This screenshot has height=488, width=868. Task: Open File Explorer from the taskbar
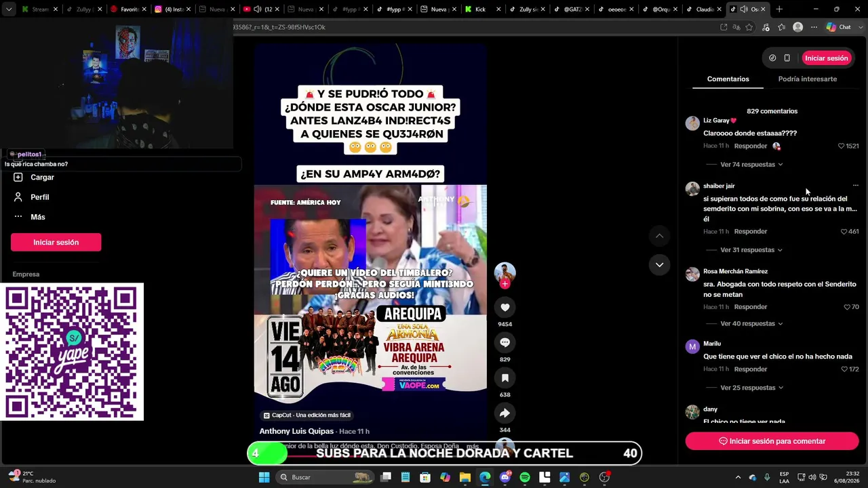pos(465,477)
